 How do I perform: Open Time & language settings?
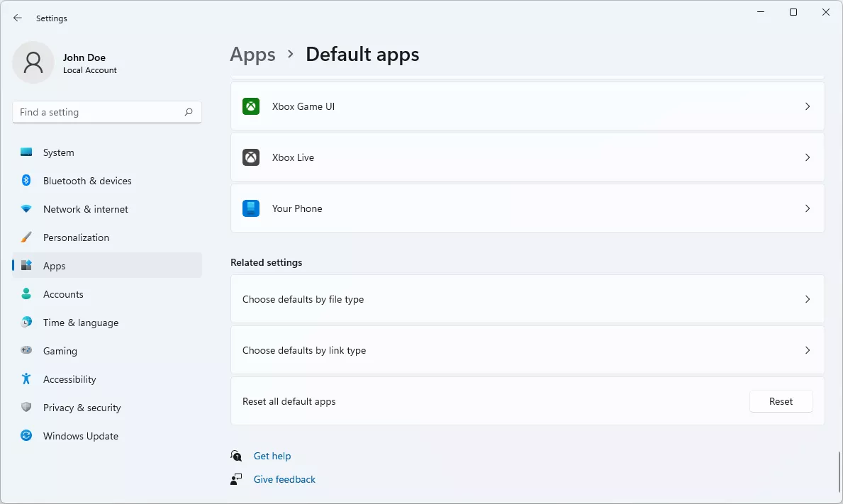107,323
